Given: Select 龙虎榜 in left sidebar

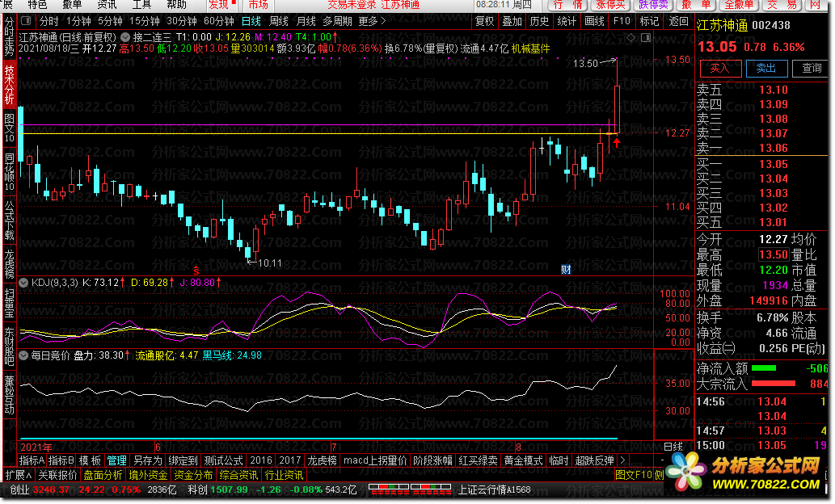Looking at the screenshot, I should pos(9,264).
